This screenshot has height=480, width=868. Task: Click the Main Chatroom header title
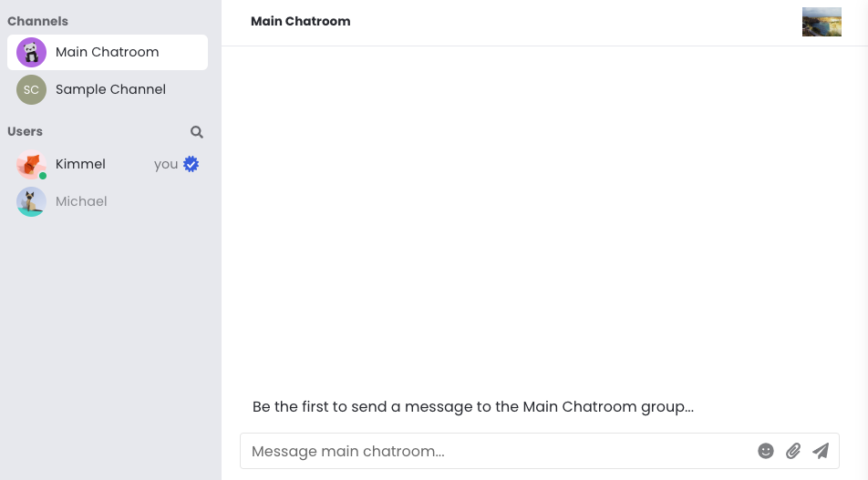[x=300, y=21]
